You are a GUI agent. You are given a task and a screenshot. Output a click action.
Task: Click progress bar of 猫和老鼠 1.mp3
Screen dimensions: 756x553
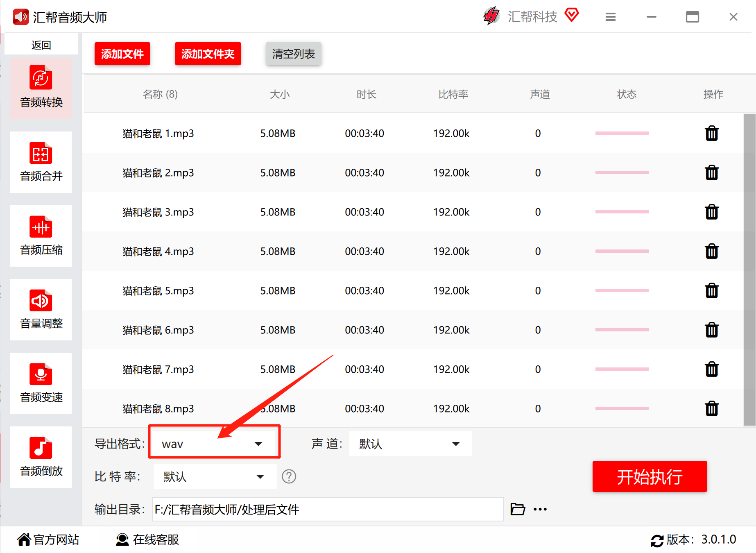tap(622, 133)
